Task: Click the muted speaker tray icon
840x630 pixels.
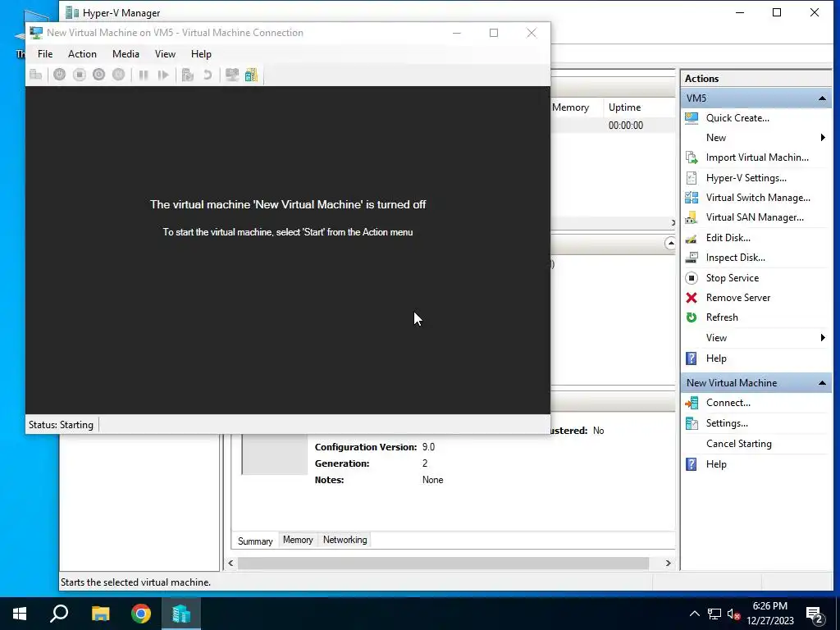Action: (x=734, y=614)
